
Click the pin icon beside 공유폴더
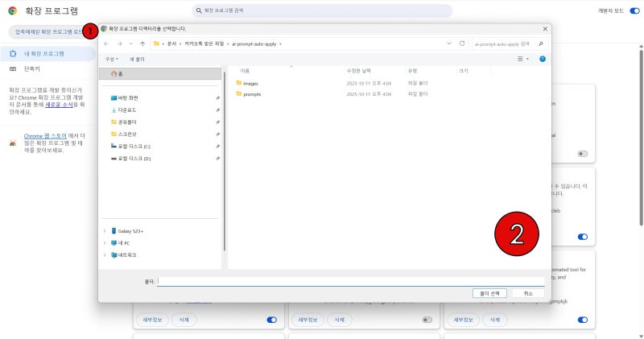(217, 122)
